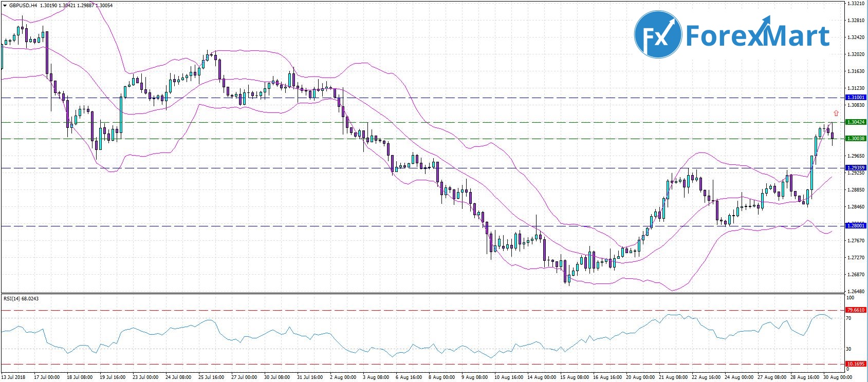Click the 27 Aug 08:00 time label
This screenshot has height=382, width=868.
click(x=771, y=377)
